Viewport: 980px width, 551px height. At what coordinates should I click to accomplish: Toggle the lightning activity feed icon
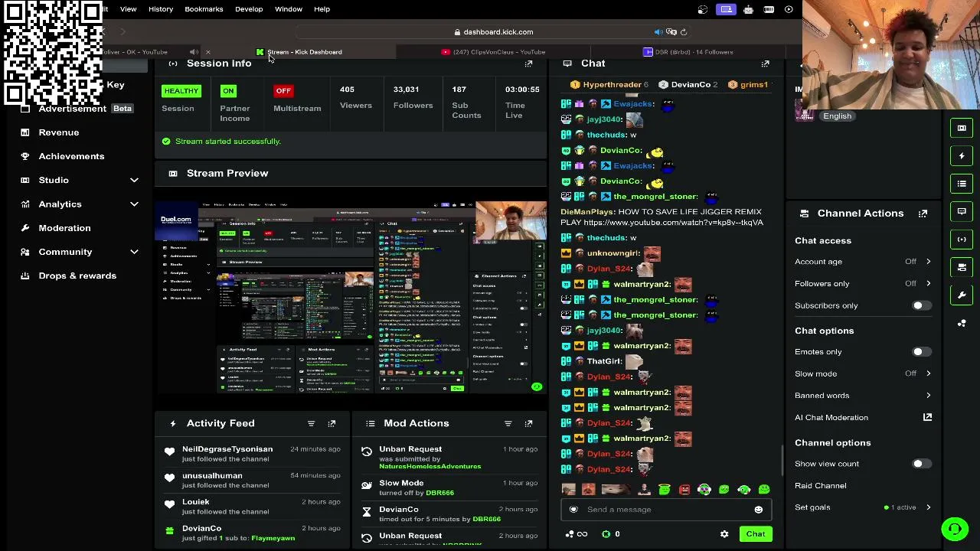tap(962, 156)
